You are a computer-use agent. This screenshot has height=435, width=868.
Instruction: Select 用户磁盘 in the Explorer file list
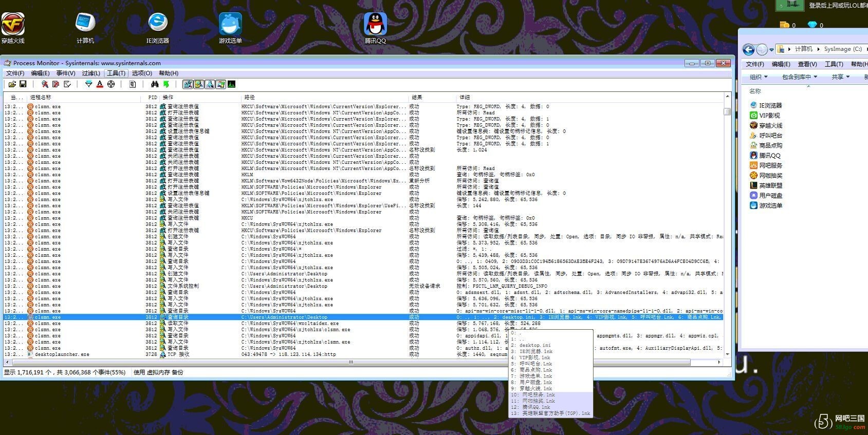766,196
